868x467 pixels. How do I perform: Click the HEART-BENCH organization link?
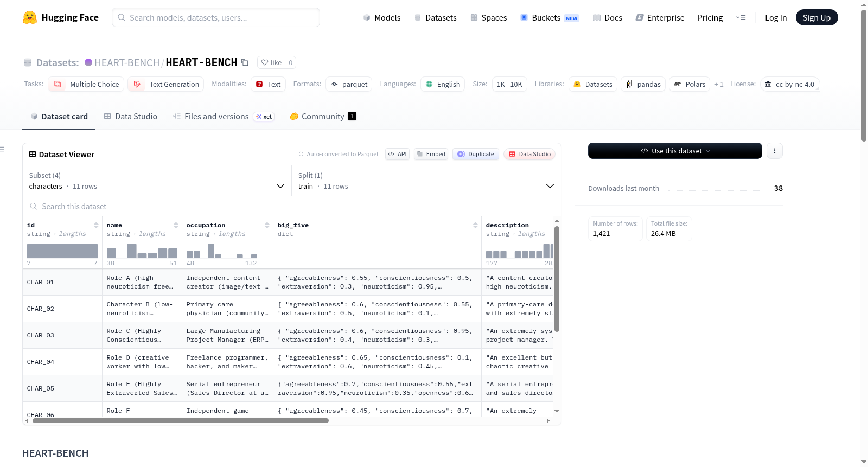(x=127, y=62)
